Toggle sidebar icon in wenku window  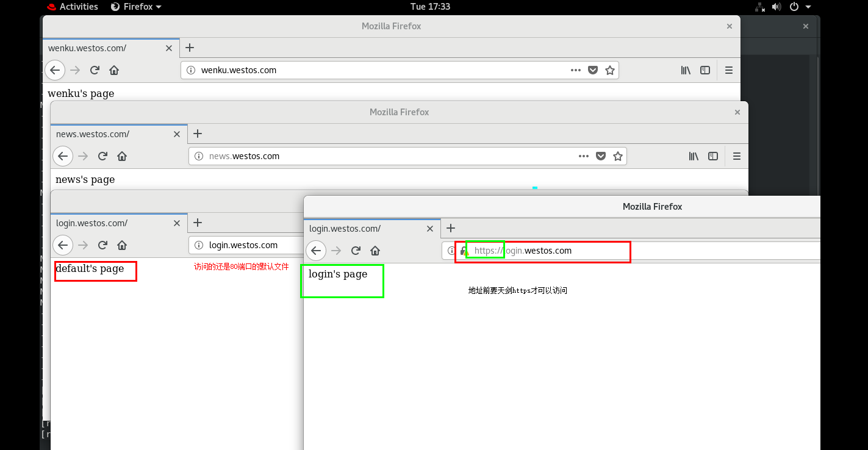705,70
